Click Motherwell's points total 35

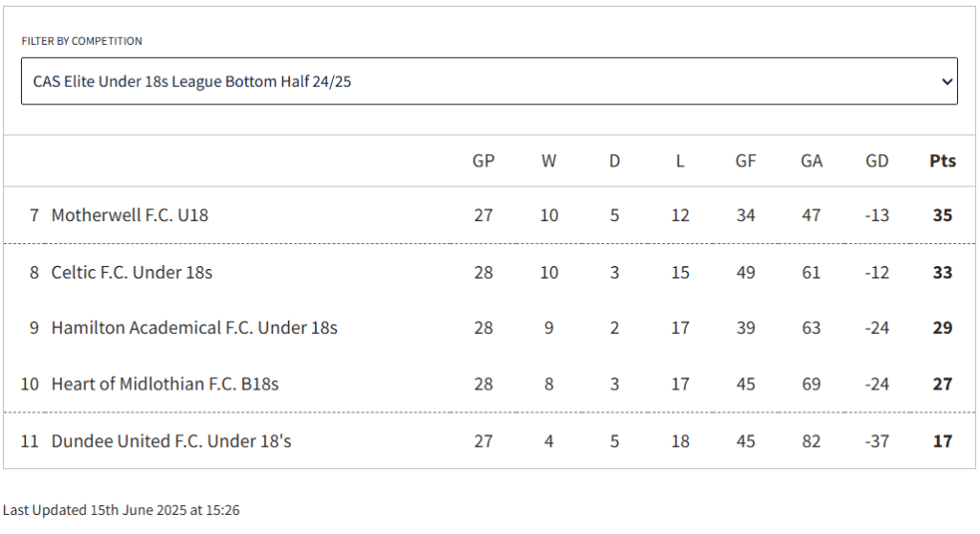click(943, 215)
